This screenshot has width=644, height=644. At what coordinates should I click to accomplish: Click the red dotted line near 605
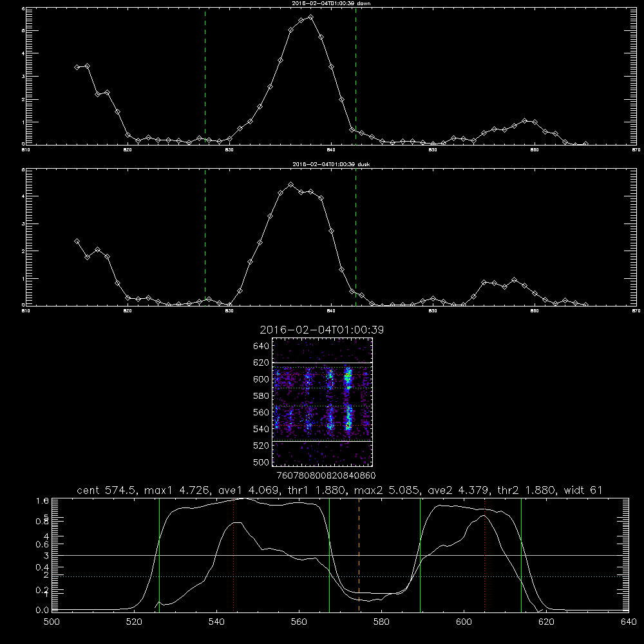(485, 555)
